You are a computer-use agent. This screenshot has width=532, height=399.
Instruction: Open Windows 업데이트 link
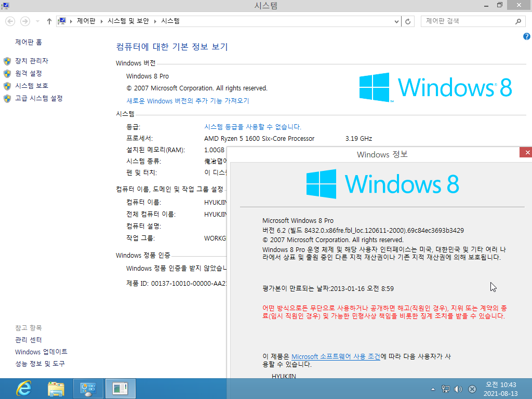(41, 352)
